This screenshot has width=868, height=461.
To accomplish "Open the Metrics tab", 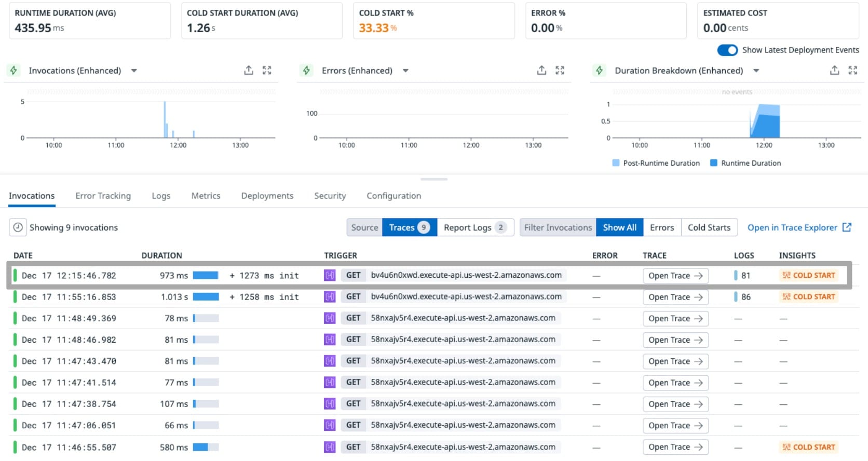I will (x=206, y=196).
